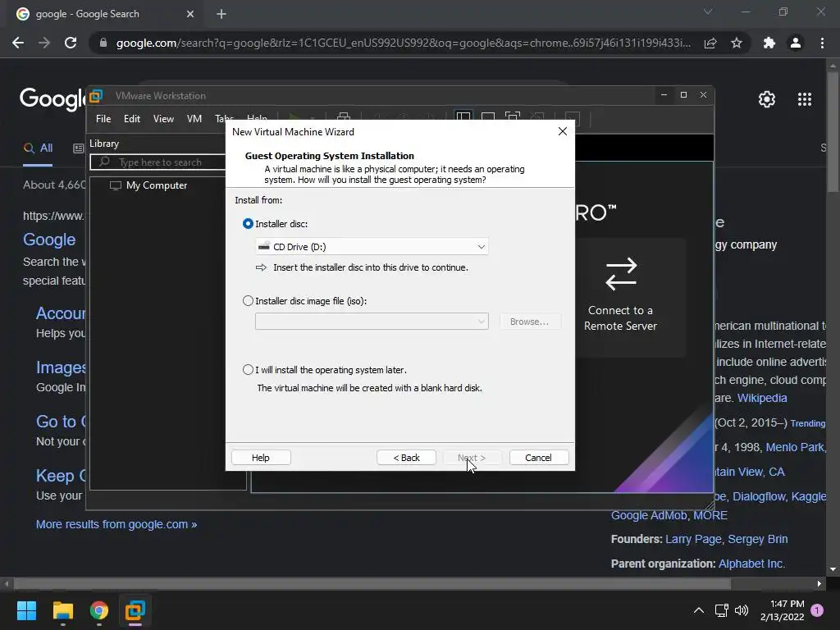Click the Browse... button
This screenshot has height=630, width=840.
tap(529, 322)
